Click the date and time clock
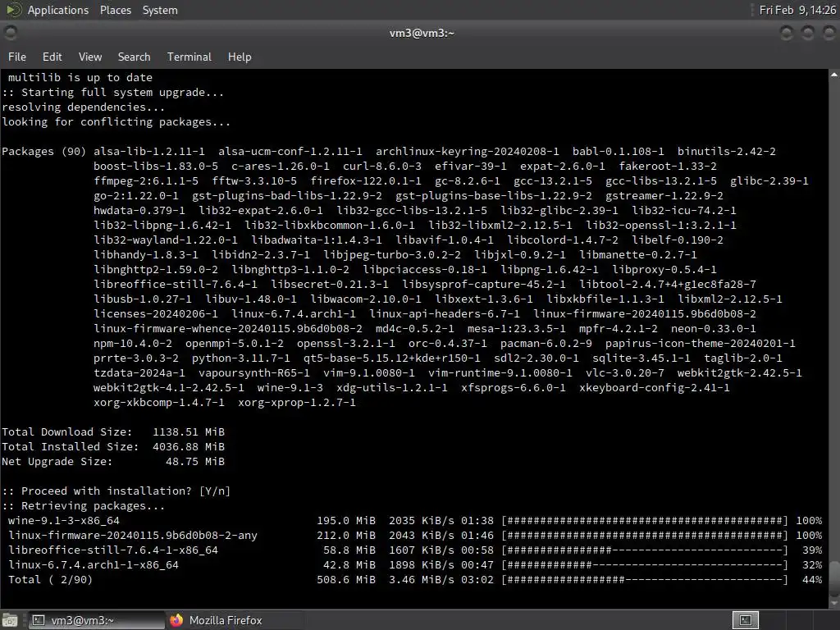This screenshot has width=840, height=630. coord(797,10)
